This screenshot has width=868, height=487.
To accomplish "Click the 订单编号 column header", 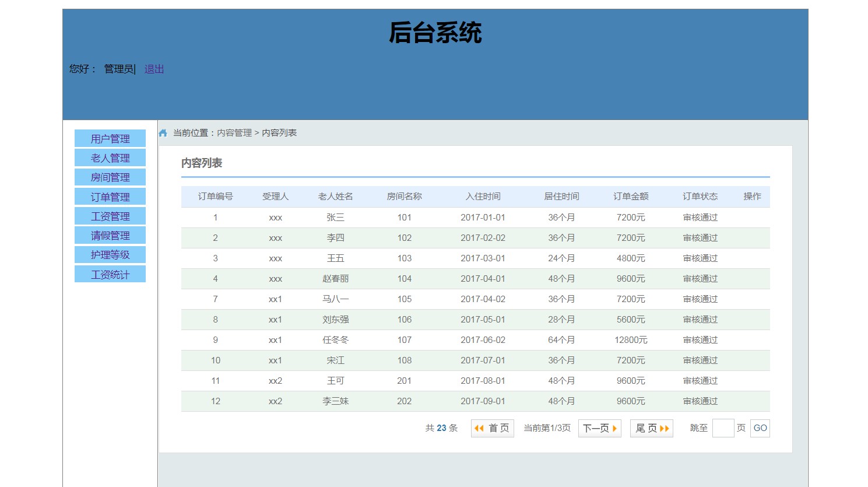I will tap(215, 197).
